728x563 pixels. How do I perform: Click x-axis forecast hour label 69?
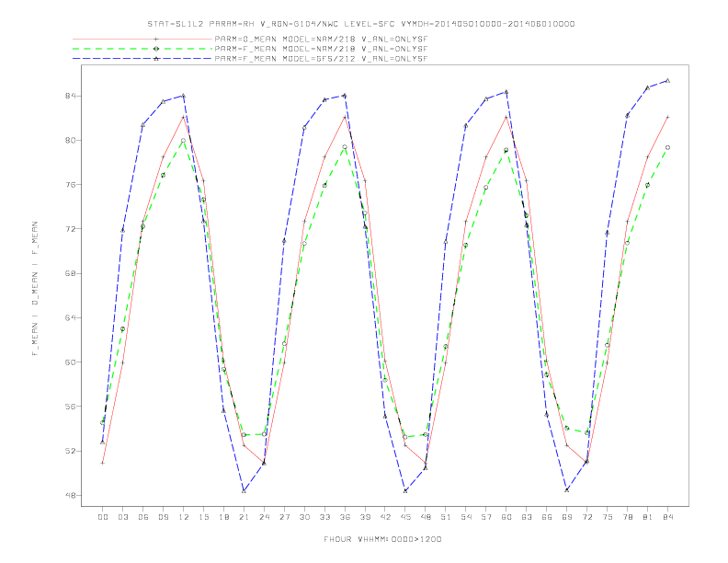click(x=567, y=517)
